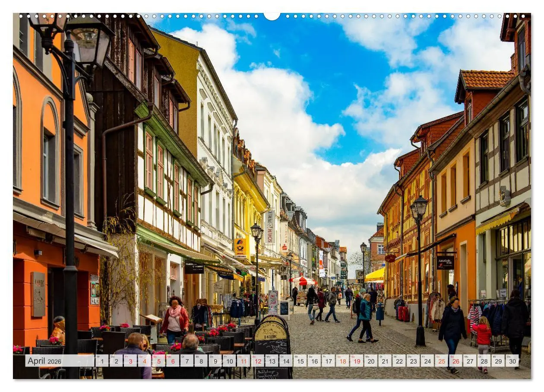Expand the Do weekday header above date 30
The height and width of the screenshot is (392, 544).
(509, 357)
